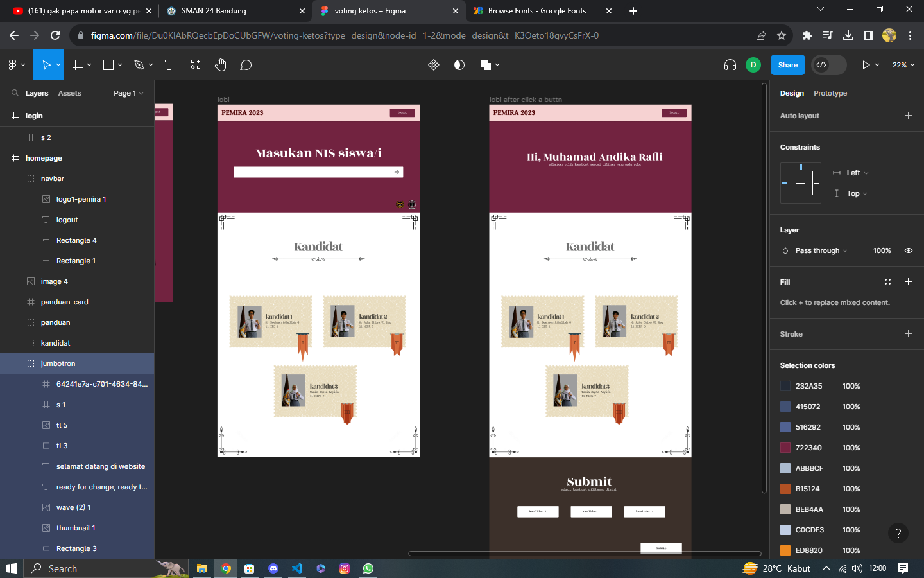Click the Dev Mode code toggle
Viewport: 924px width, 578px height.
point(822,65)
